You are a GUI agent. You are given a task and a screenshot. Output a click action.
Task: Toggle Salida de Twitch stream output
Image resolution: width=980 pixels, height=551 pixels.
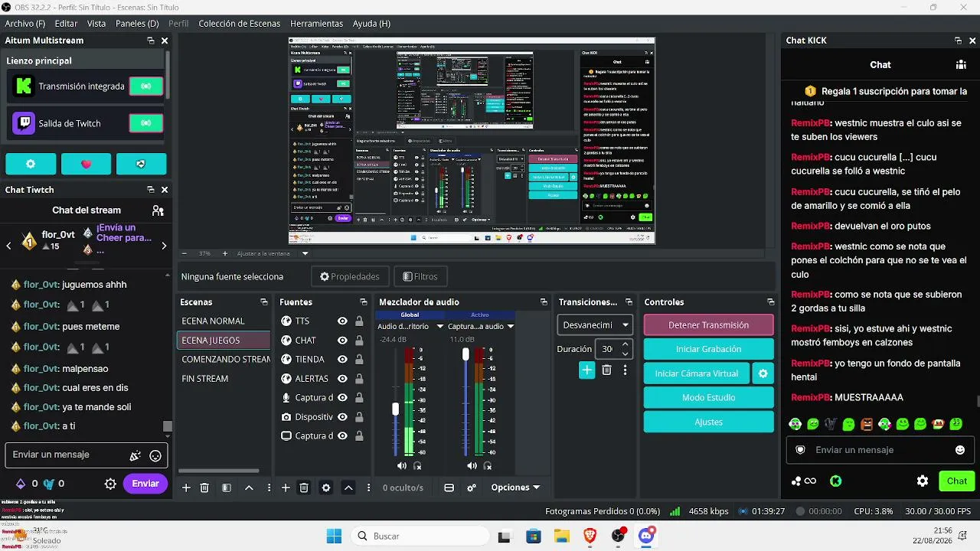tap(145, 123)
